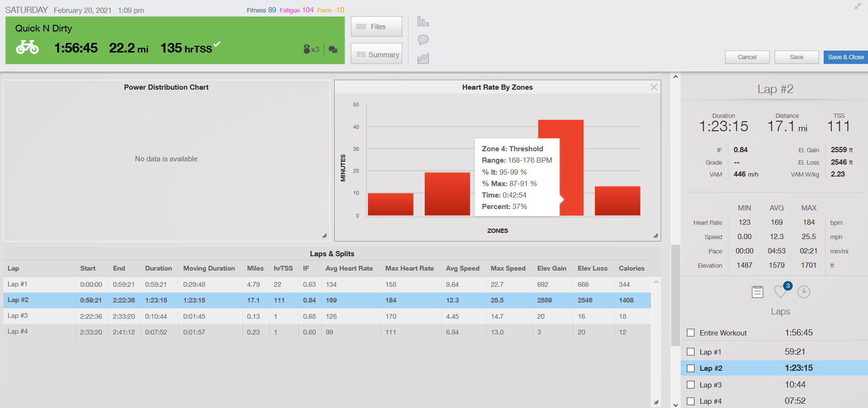Screen dimensions: 868x408
Task: Click the Calories column header
Action: point(632,268)
